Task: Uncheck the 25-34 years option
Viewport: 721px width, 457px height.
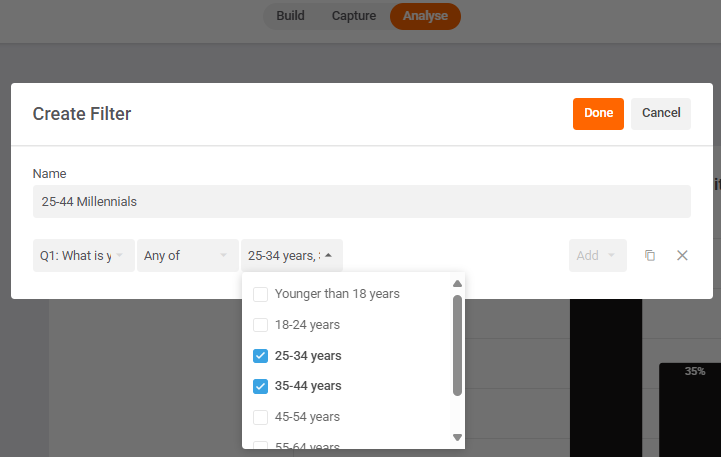Action: [x=261, y=356]
